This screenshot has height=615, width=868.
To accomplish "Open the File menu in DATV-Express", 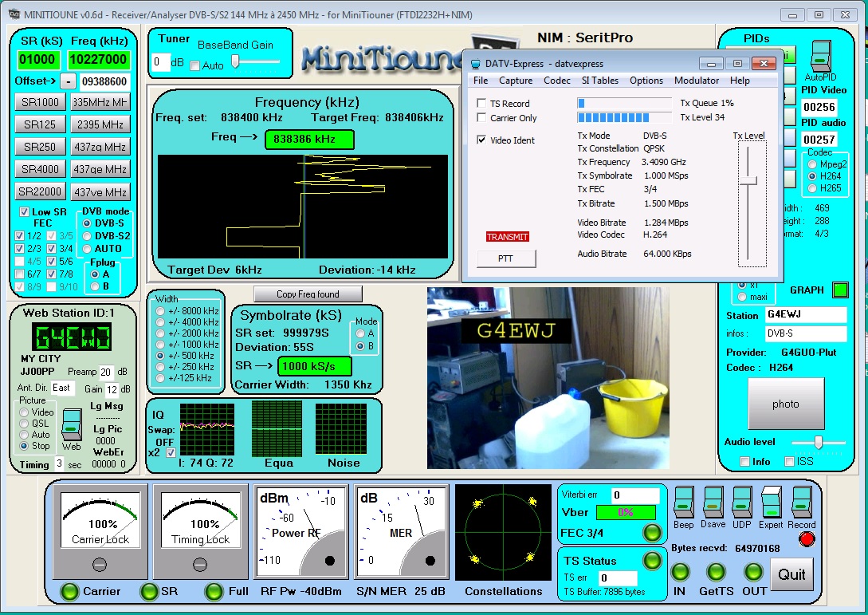I will (x=481, y=81).
